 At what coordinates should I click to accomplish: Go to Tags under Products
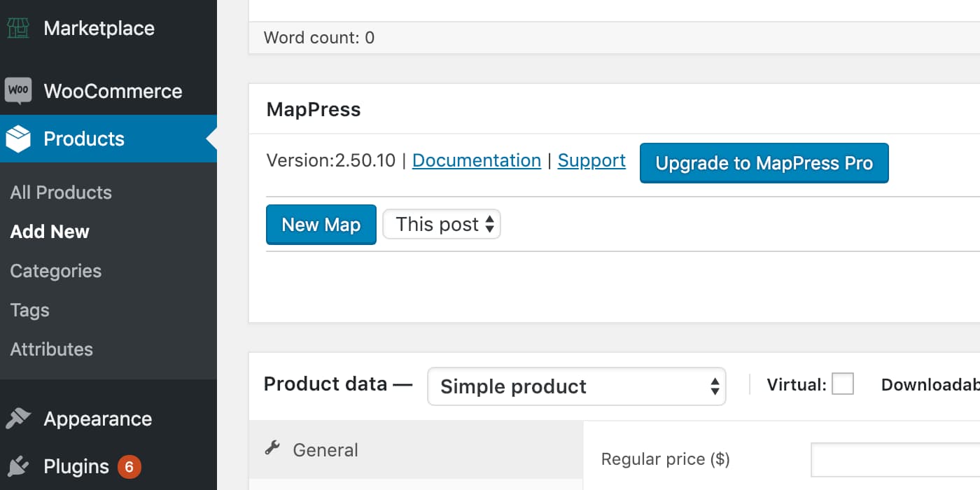click(x=30, y=310)
